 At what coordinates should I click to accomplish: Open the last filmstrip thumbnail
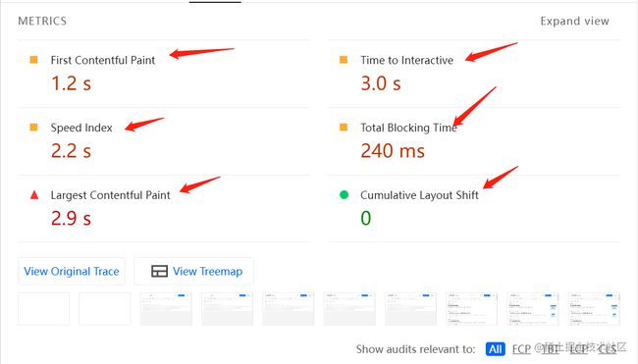point(594,309)
